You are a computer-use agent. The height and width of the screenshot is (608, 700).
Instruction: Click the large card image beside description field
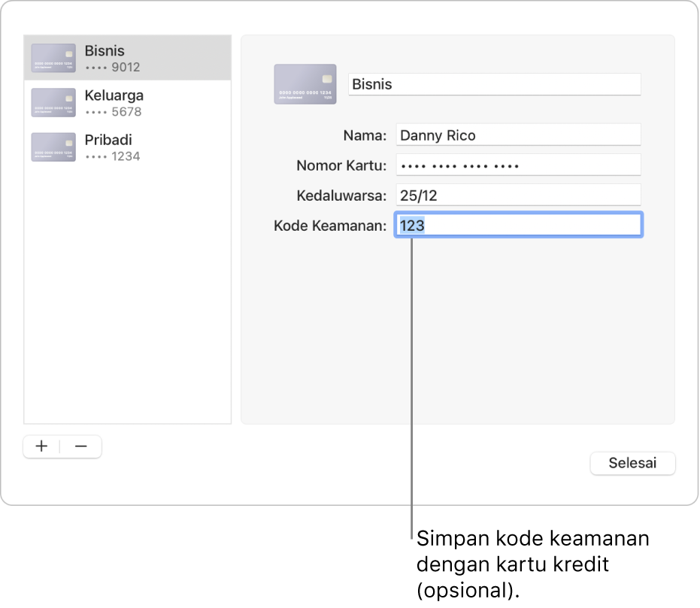pyautogui.click(x=305, y=83)
